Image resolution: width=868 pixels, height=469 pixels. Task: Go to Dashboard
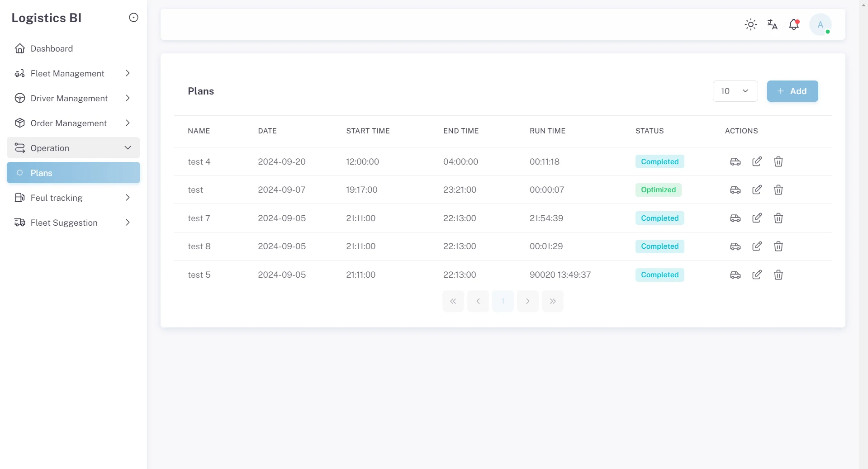73,48
